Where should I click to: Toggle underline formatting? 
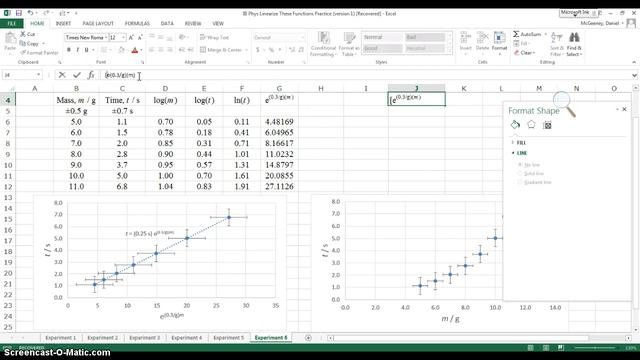click(x=87, y=50)
